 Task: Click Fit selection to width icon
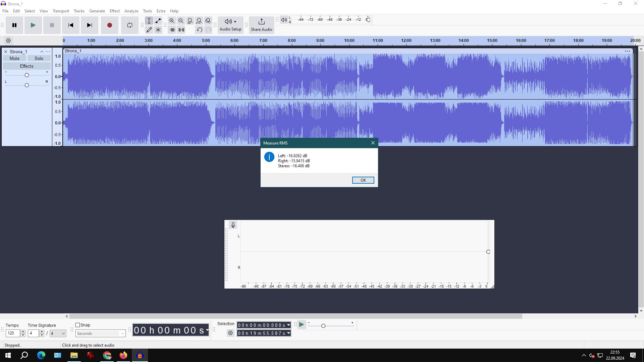[x=190, y=21]
